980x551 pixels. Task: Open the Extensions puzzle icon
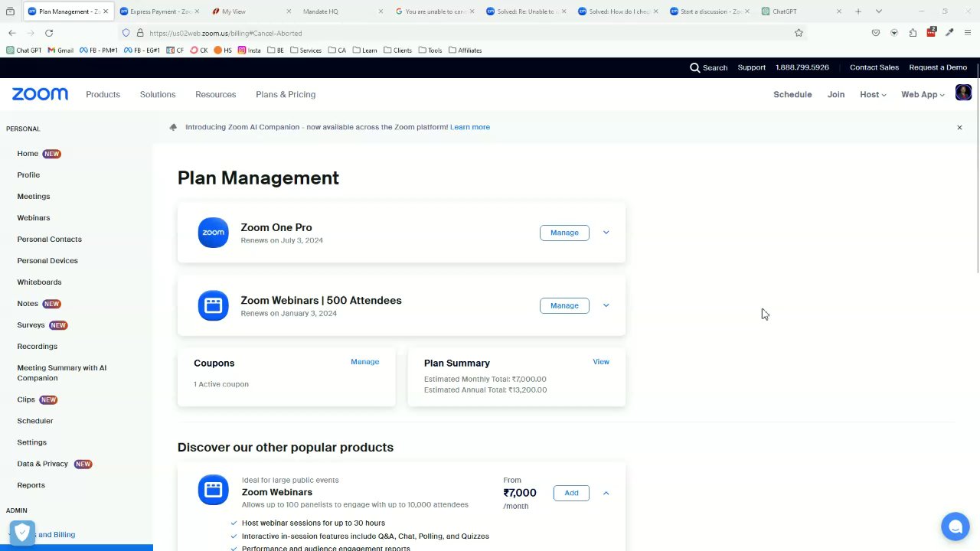point(913,33)
